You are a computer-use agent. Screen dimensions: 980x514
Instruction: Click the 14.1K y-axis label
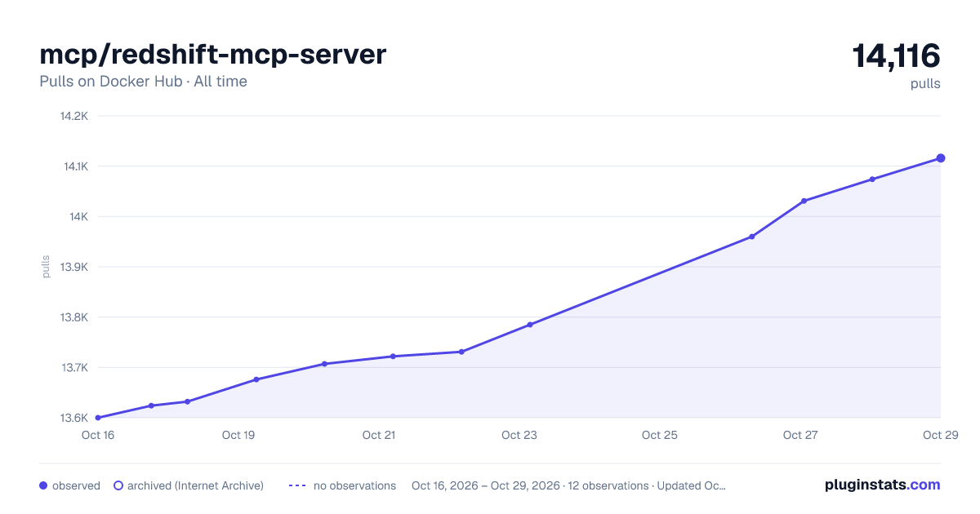tap(74, 166)
